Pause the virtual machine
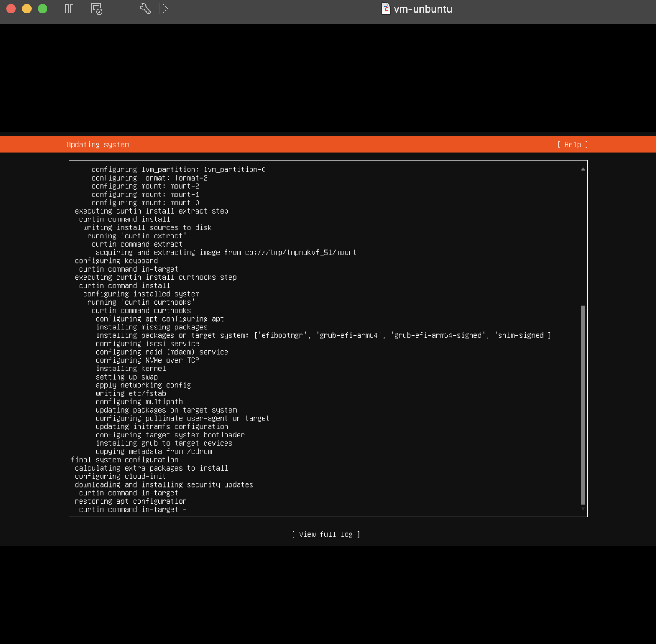This screenshot has height=644, width=656. [x=69, y=9]
